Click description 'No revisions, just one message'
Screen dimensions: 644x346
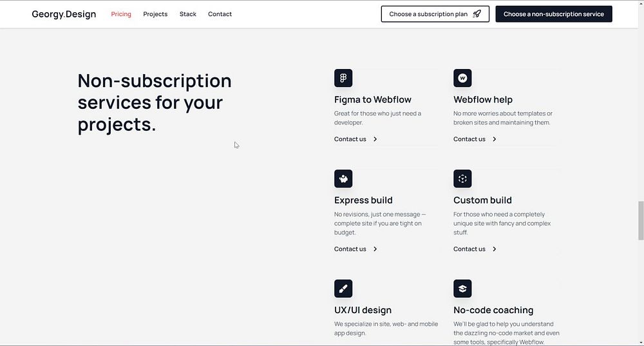(380, 223)
